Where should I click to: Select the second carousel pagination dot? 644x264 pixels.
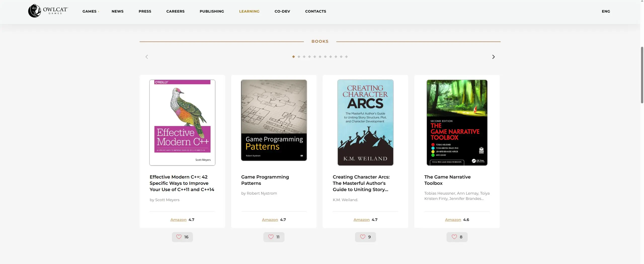pyautogui.click(x=299, y=57)
